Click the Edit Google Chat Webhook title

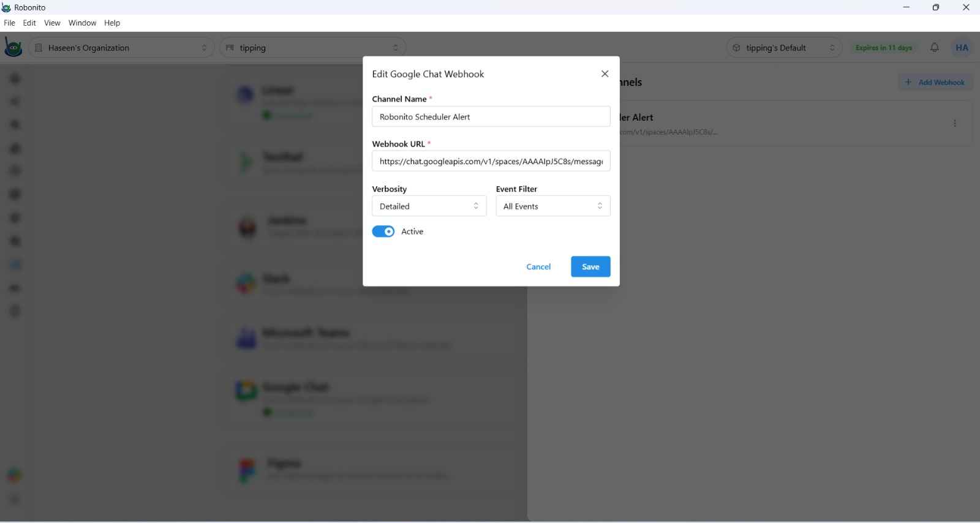click(428, 74)
